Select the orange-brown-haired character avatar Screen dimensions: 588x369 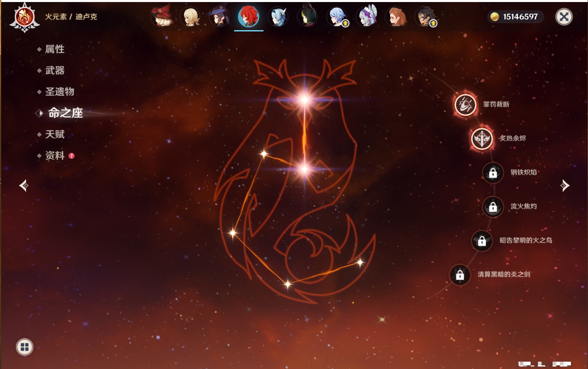click(x=397, y=17)
